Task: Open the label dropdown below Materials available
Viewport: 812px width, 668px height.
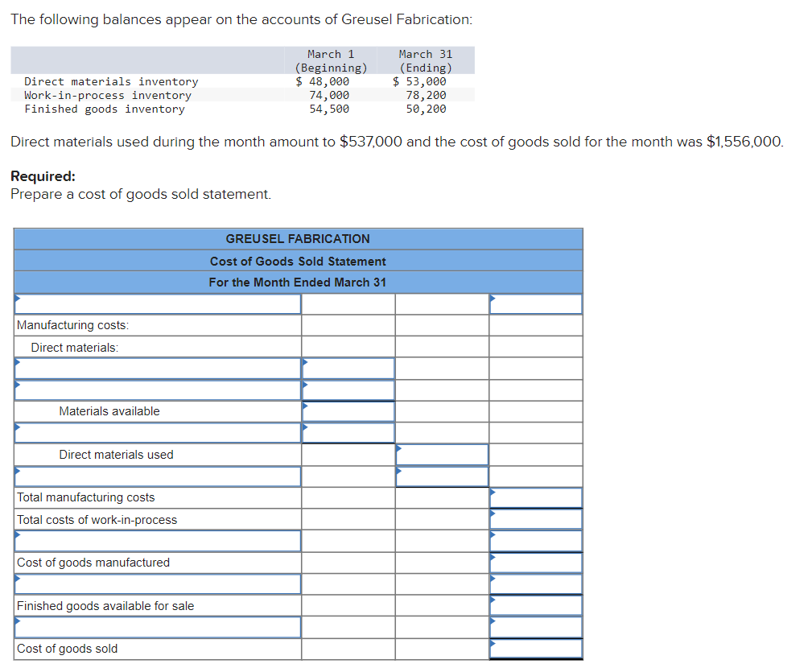Action: [x=158, y=432]
